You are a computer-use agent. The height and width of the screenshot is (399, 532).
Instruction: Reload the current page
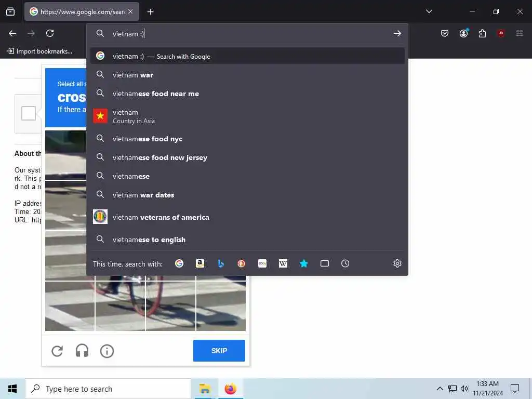(50, 33)
